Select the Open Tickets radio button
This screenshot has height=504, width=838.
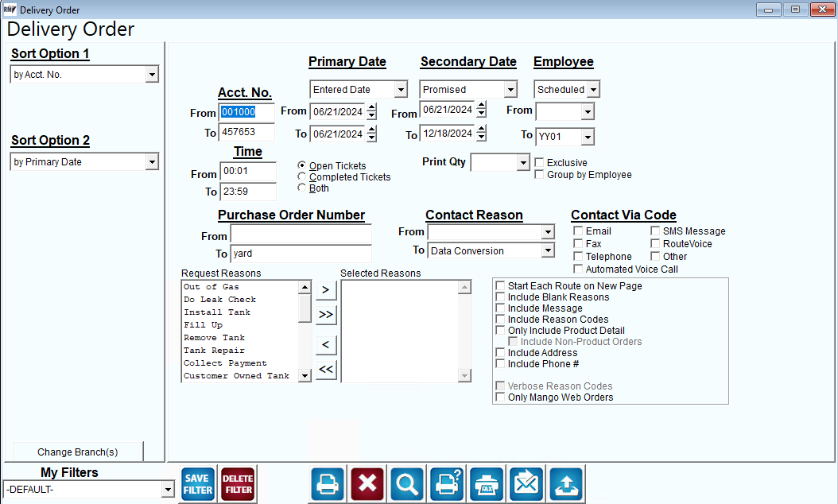pyautogui.click(x=302, y=165)
